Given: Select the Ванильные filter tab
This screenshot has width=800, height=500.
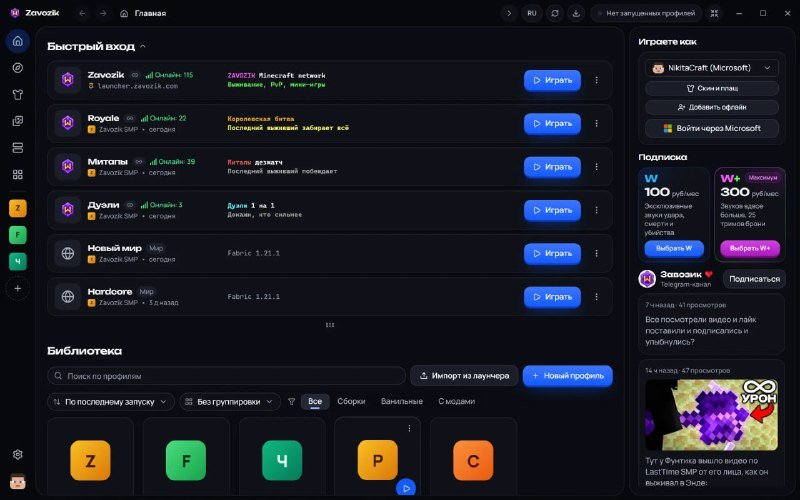Looking at the screenshot, I should tap(402, 402).
